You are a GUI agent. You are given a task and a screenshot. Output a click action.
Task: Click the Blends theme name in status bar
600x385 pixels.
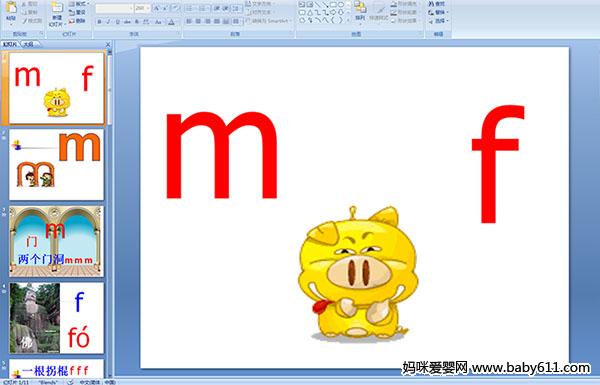pos(48,382)
